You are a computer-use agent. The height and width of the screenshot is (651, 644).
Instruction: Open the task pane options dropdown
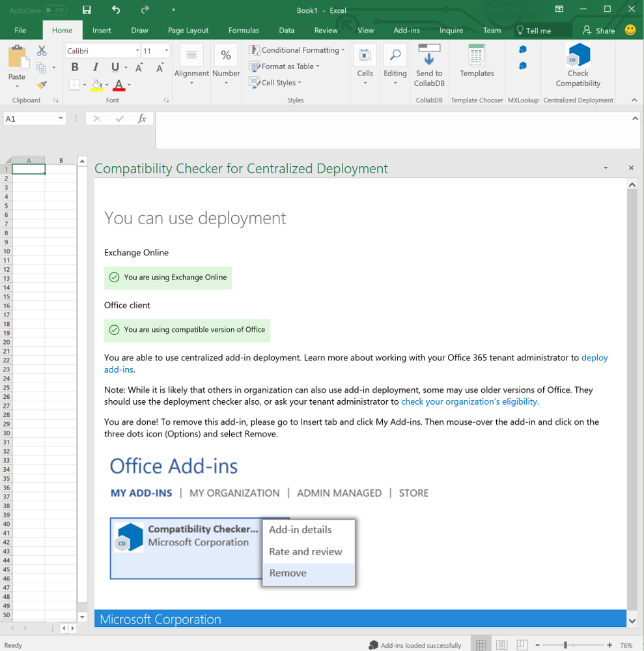606,167
